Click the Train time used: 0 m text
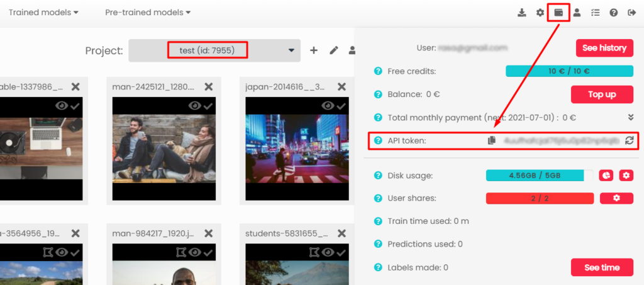The height and width of the screenshot is (285, 644). click(x=428, y=221)
